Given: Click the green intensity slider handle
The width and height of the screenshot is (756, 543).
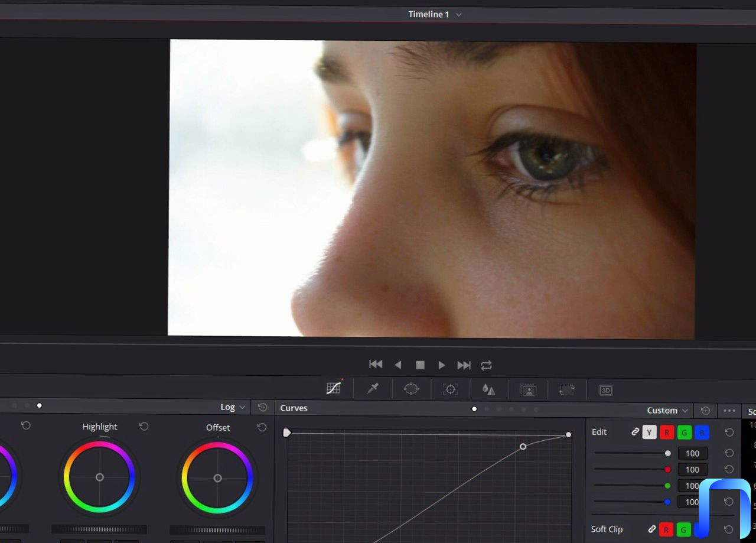Looking at the screenshot, I should click(667, 486).
